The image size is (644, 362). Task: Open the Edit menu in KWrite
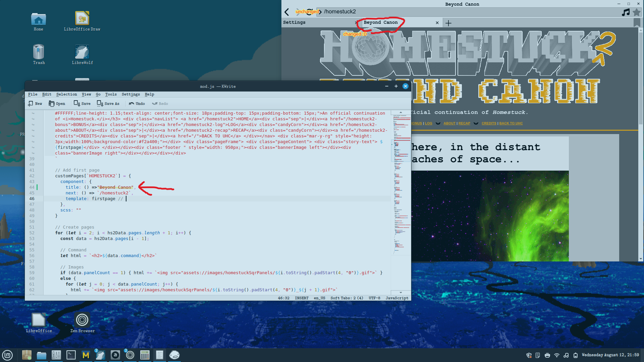pos(47,95)
